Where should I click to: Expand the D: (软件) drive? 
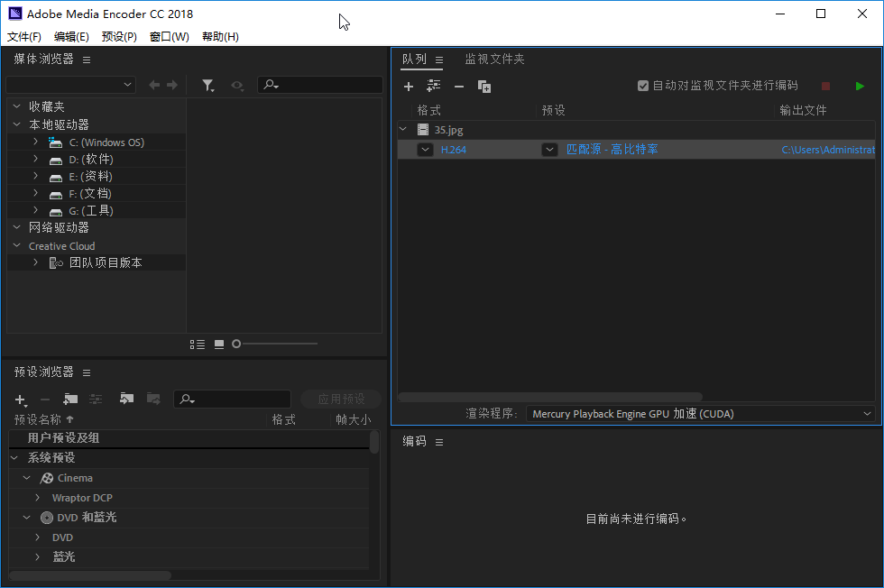pyautogui.click(x=35, y=159)
